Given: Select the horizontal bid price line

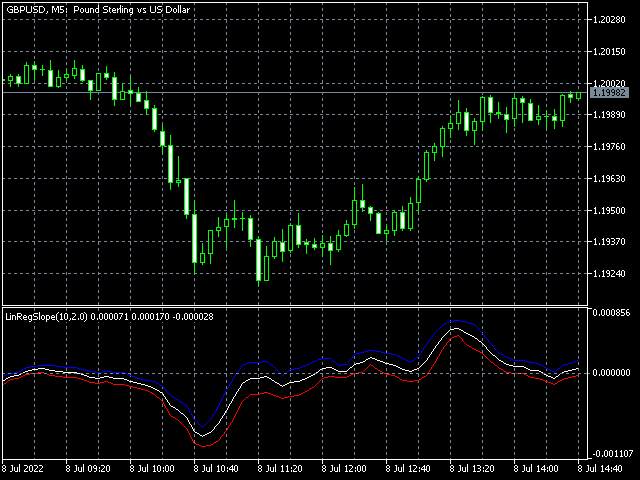Looking at the screenshot, I should [x=294, y=93].
